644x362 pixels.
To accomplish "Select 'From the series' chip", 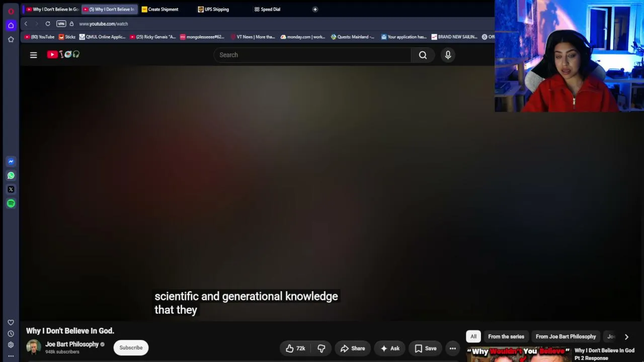I will (506, 336).
